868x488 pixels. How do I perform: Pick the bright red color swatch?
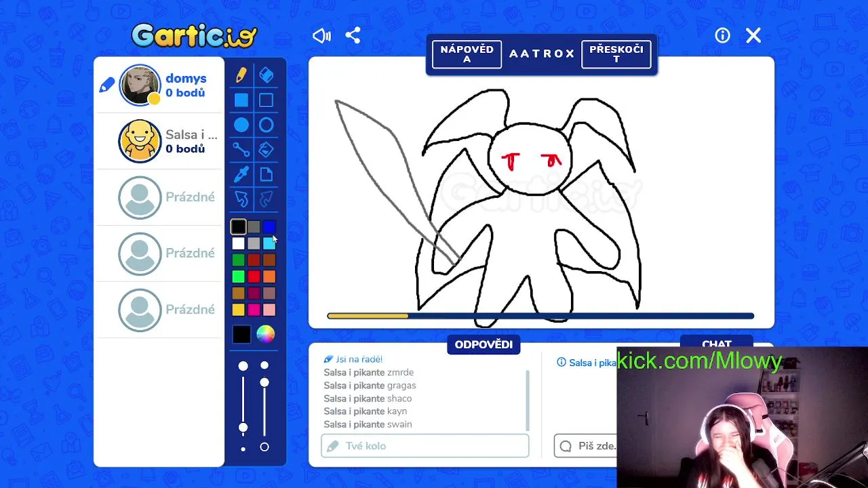(x=254, y=277)
